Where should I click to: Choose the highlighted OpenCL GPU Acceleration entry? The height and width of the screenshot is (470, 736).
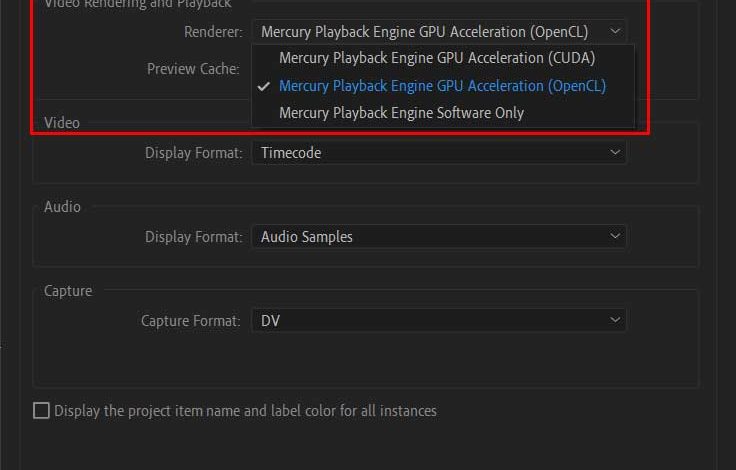[x=443, y=86]
